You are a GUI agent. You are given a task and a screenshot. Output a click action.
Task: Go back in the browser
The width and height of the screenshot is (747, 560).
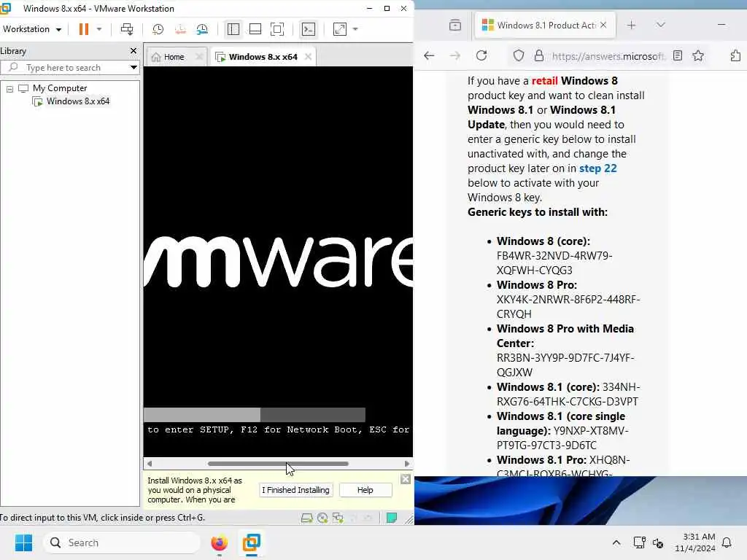tap(429, 55)
